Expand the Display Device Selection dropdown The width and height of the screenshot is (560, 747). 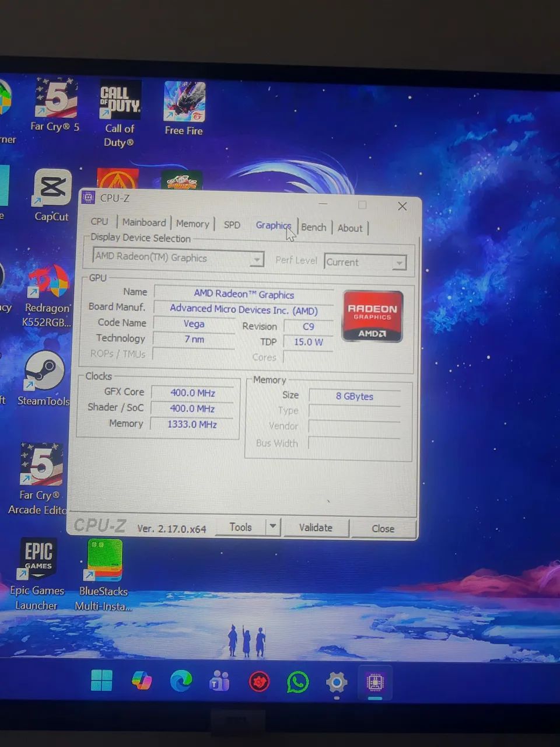pyautogui.click(x=256, y=259)
